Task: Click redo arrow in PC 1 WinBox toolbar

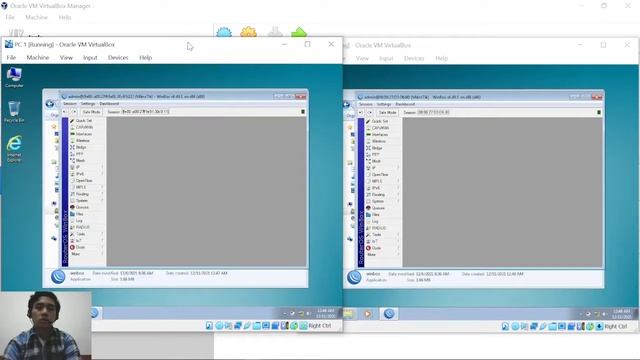Action: pos(73,111)
